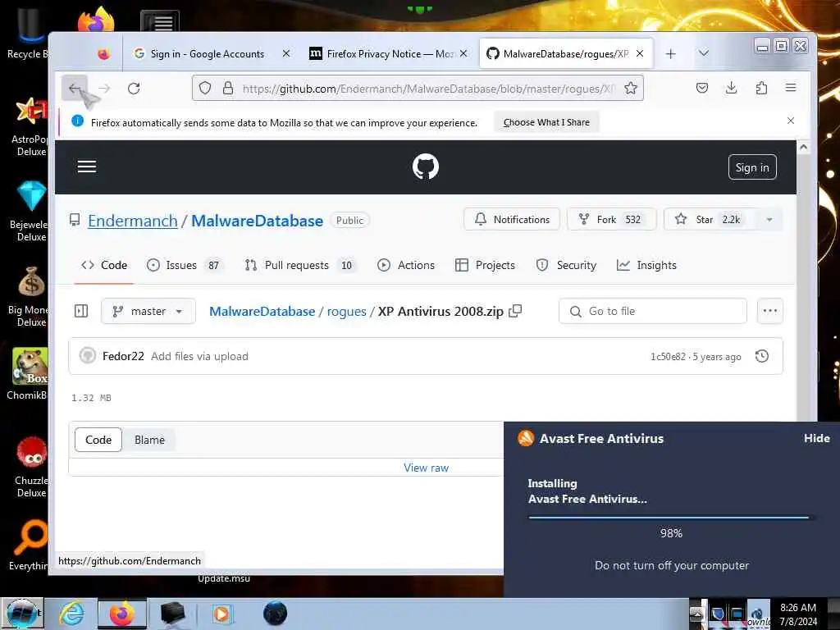Click the Sign in button

click(x=752, y=167)
